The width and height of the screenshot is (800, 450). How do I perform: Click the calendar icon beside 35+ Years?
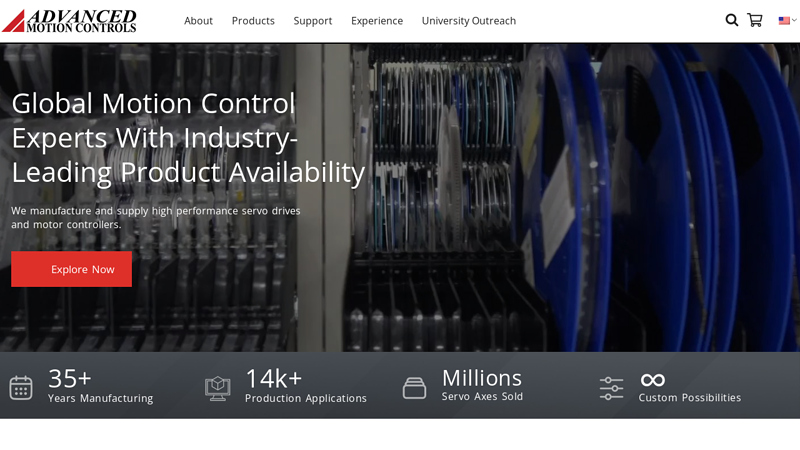[x=21, y=388]
